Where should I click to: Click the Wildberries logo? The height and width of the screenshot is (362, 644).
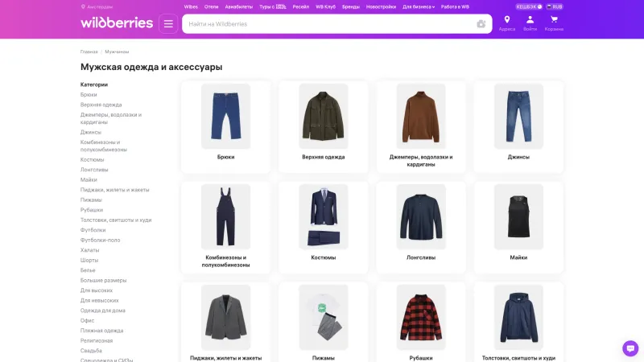coord(117,23)
